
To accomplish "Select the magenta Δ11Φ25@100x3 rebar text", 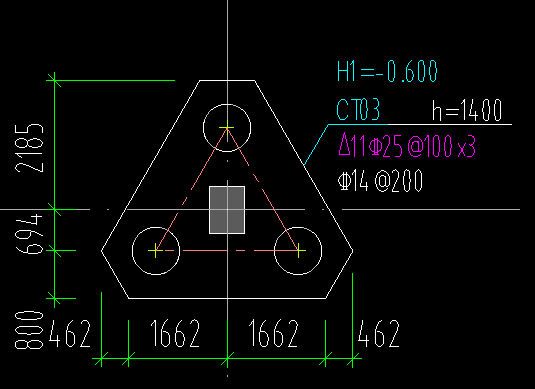I will click(407, 145).
